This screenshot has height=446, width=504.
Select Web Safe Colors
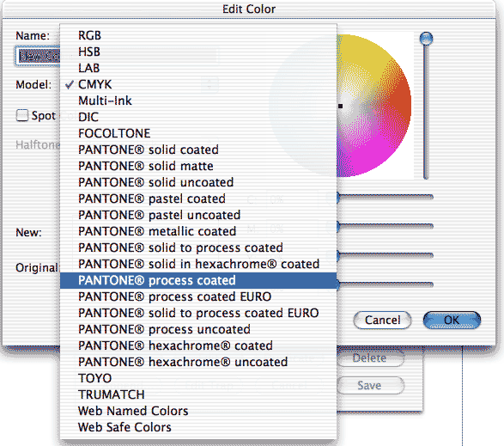pos(198,428)
